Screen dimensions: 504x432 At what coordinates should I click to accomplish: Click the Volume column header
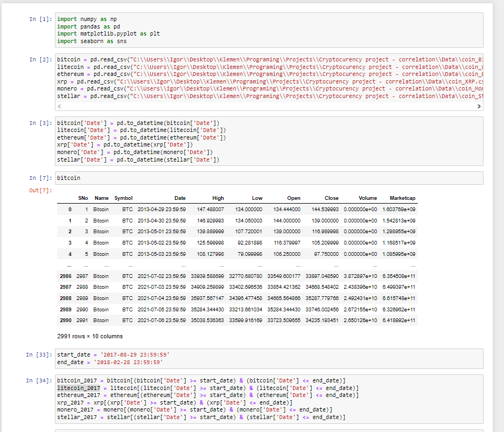(x=368, y=198)
